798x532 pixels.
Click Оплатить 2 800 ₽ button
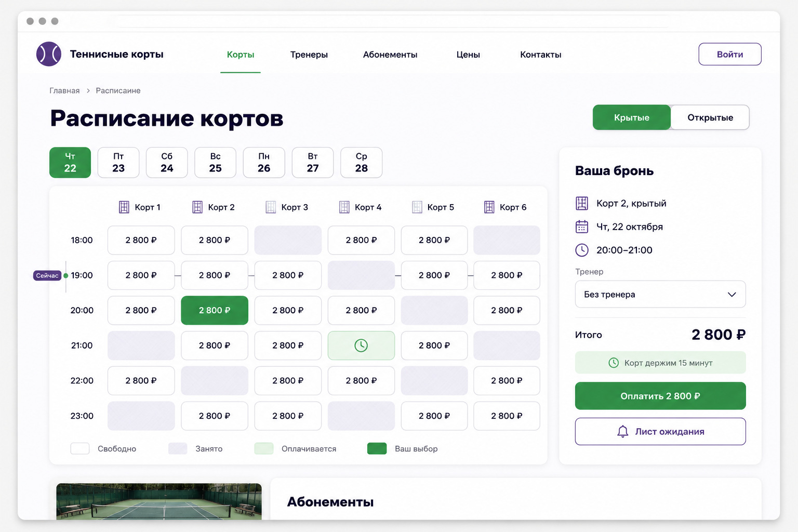click(x=660, y=396)
